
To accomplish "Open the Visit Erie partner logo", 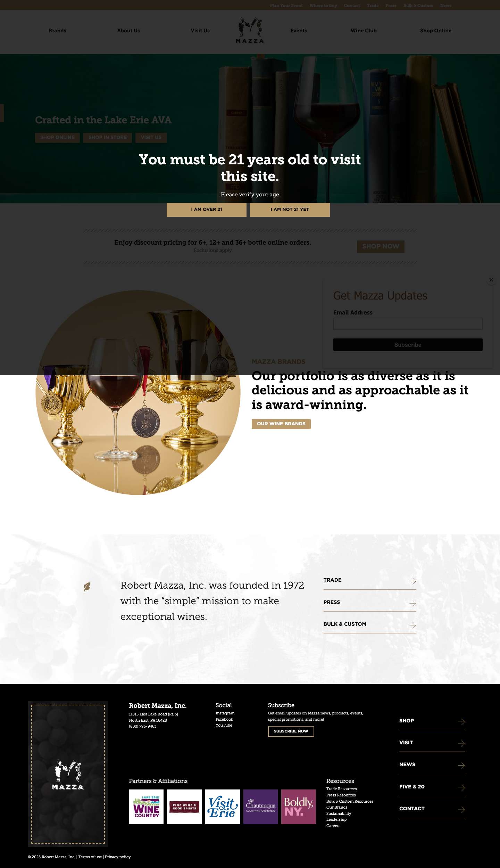I will click(222, 807).
